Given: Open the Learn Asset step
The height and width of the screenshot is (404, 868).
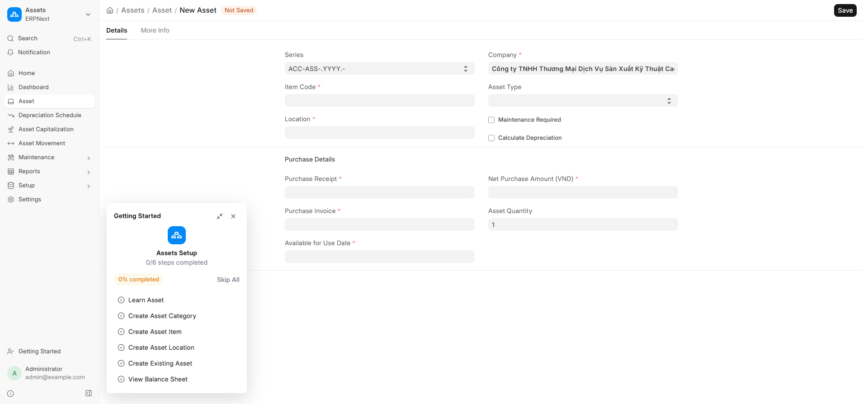Looking at the screenshot, I should [x=146, y=300].
